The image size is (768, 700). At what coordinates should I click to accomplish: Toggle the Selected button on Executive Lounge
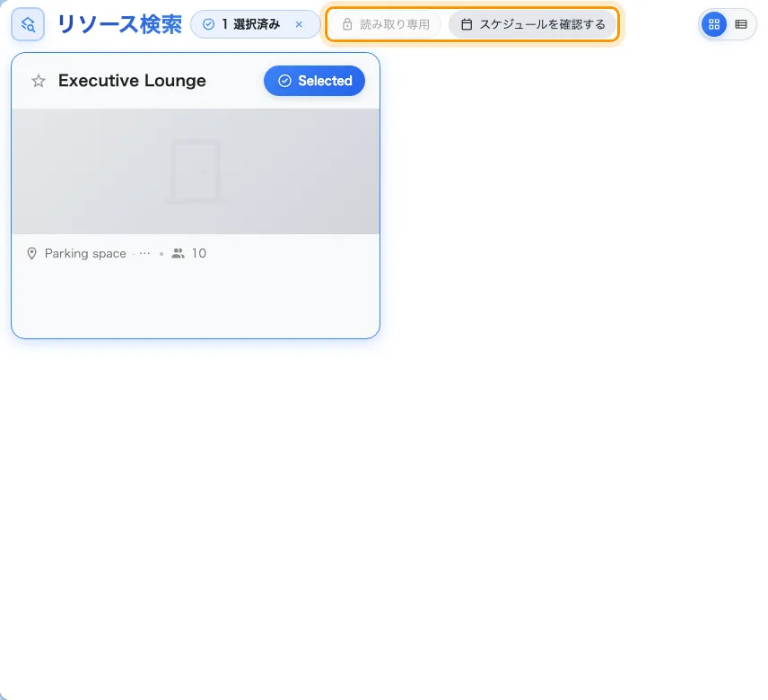314,81
